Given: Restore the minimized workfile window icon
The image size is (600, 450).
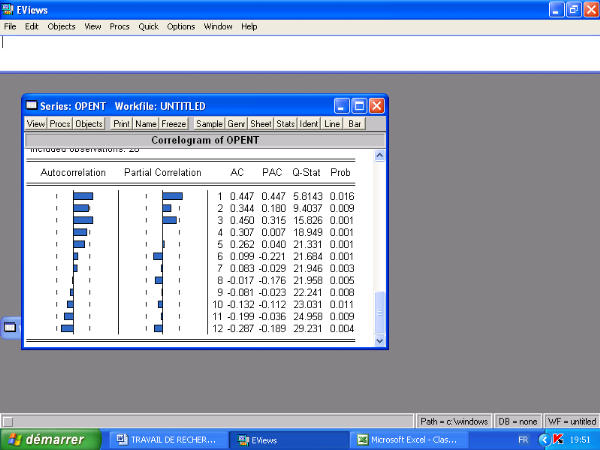Looking at the screenshot, I should 10,326.
